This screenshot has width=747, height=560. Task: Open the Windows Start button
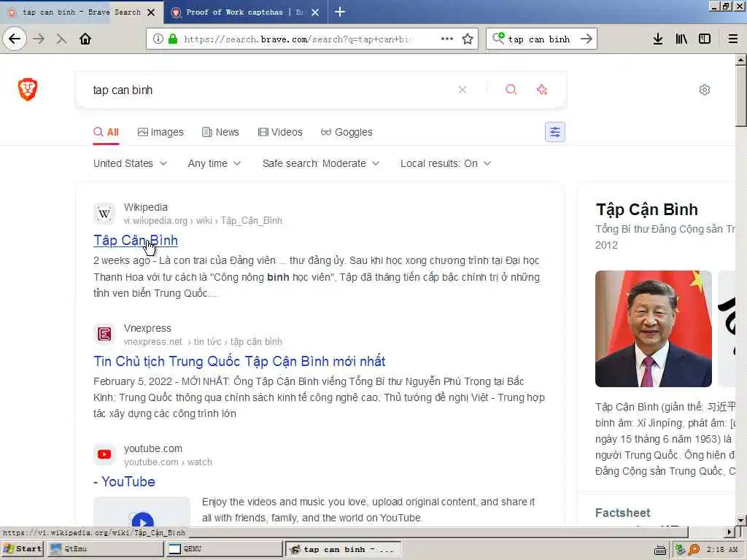click(23, 549)
